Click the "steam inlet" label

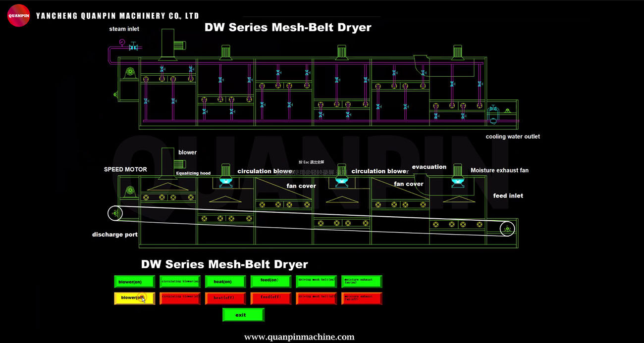124,29
